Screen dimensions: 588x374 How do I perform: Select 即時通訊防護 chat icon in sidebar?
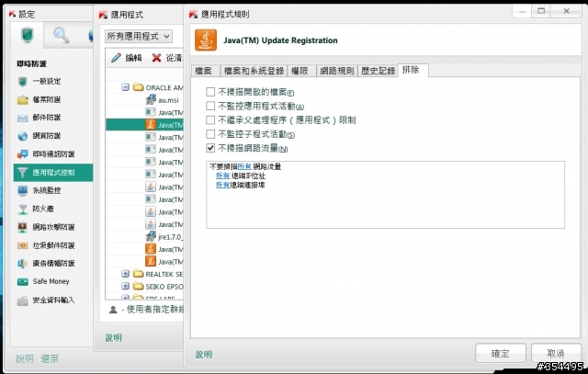(x=22, y=154)
